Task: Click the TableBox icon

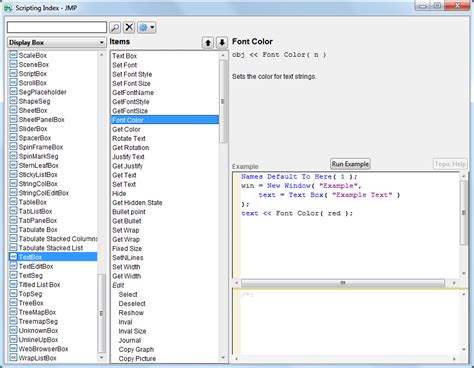Action: (x=13, y=202)
